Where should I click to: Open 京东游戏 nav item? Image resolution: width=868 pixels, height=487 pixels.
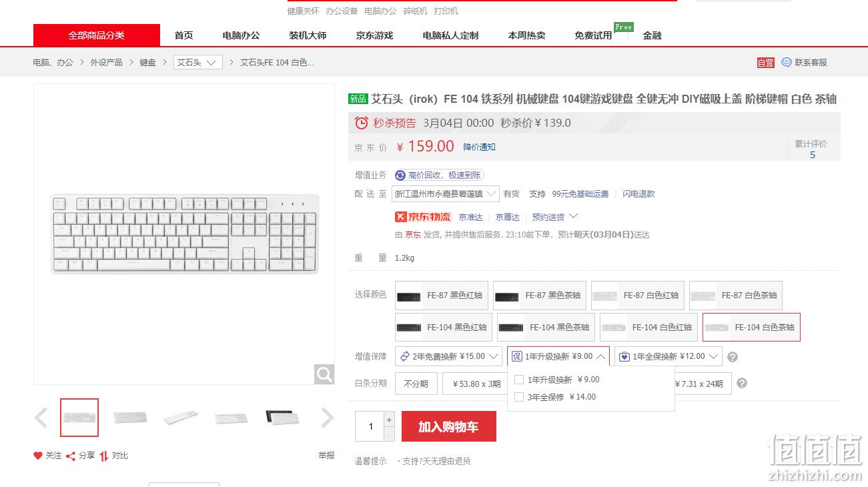click(x=374, y=35)
